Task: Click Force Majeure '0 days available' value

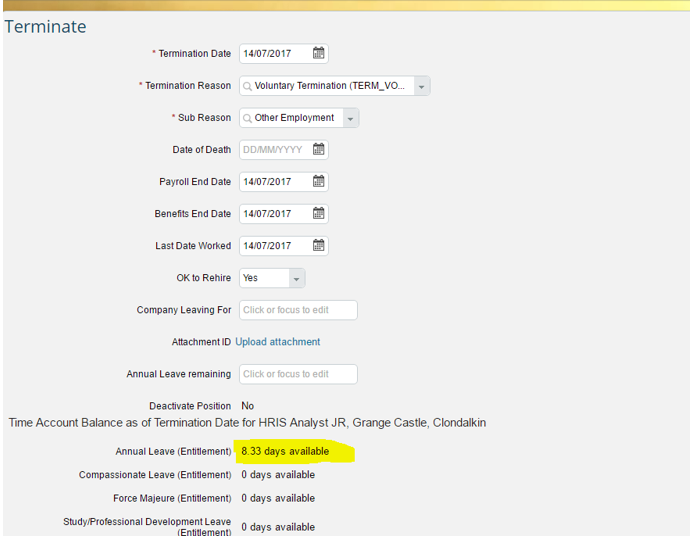Action: (278, 498)
